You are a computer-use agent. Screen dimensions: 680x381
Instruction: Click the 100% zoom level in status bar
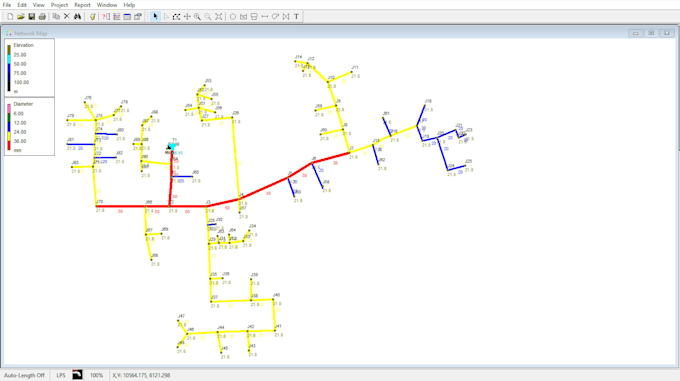click(96, 375)
